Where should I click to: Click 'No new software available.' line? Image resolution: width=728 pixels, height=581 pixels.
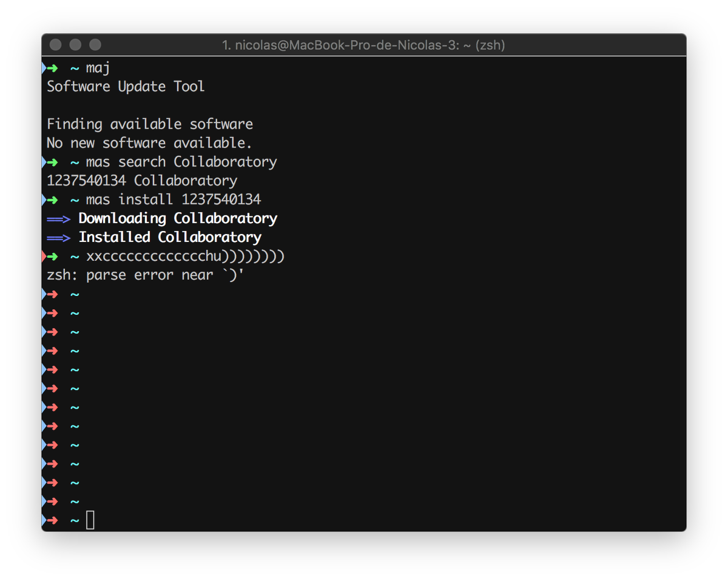(149, 143)
